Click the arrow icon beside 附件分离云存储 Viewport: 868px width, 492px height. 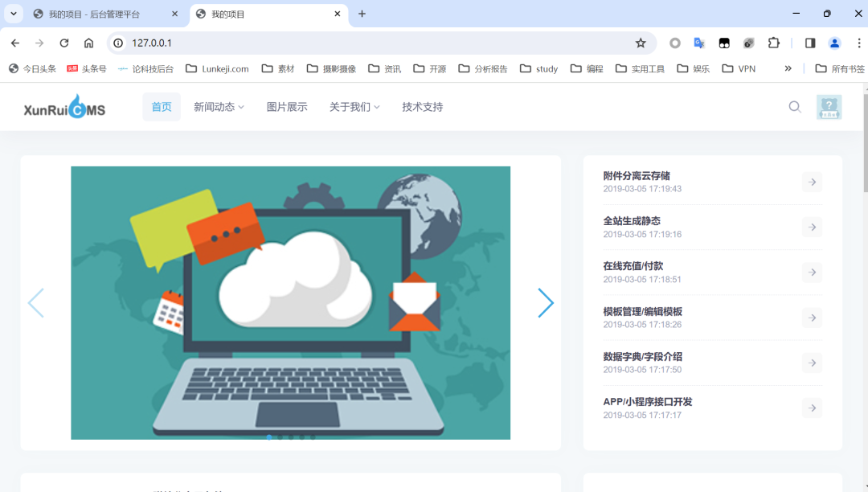click(812, 182)
